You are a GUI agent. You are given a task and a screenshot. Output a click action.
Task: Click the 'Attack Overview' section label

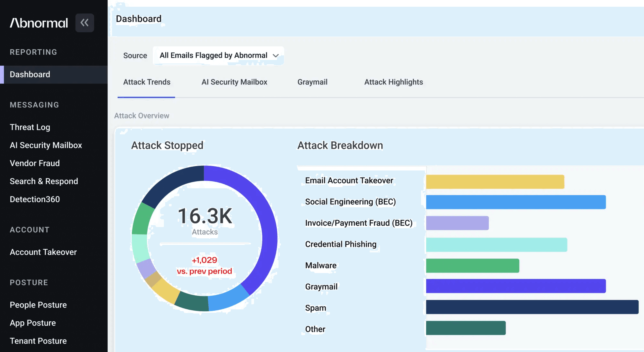click(142, 116)
